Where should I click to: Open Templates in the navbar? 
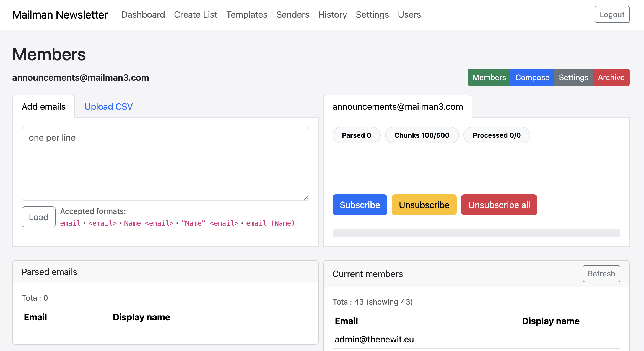[x=246, y=14]
